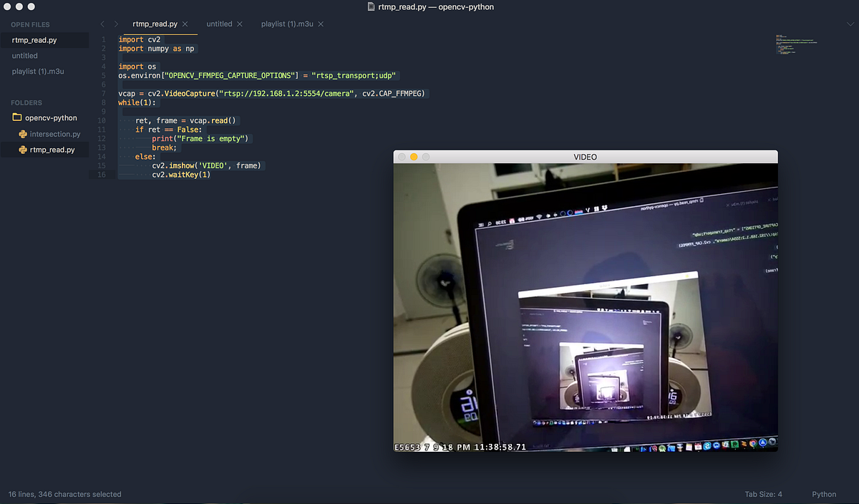This screenshot has width=859, height=504.
Task: Close the untitled tab with its ×
Action: pos(240,24)
